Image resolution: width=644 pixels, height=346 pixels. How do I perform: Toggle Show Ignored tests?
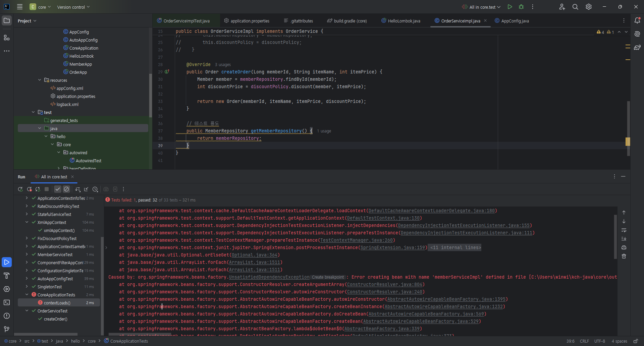(x=66, y=189)
